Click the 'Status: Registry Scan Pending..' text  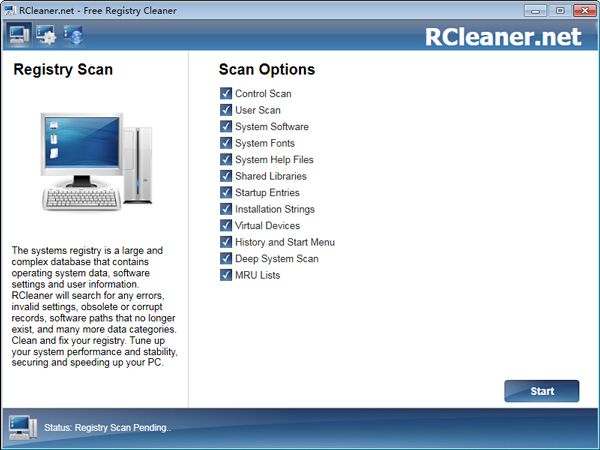pos(108,428)
